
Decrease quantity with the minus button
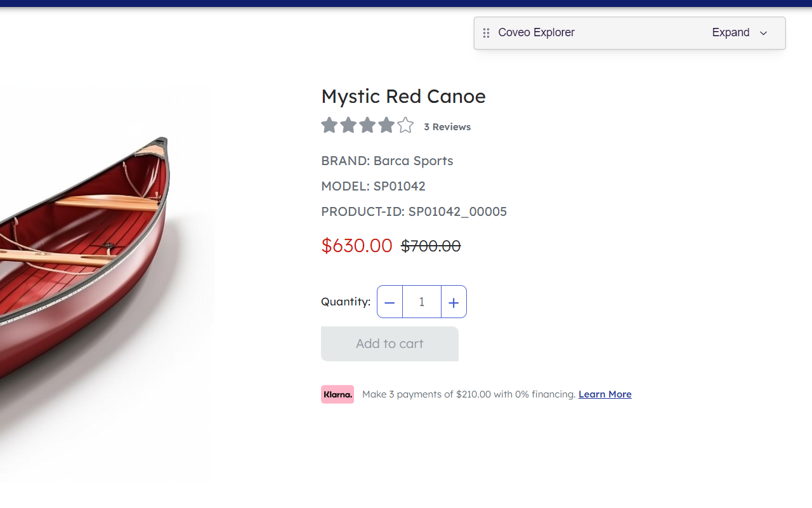[x=390, y=302]
